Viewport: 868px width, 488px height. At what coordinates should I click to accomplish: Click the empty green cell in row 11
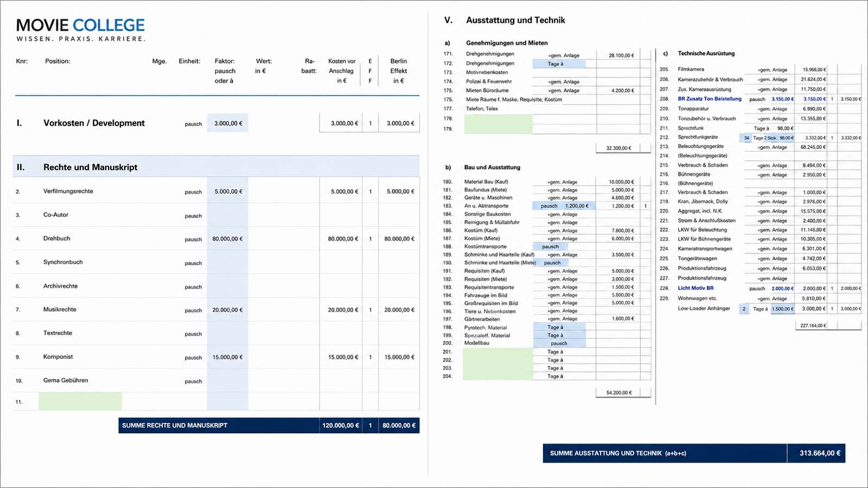tap(80, 401)
